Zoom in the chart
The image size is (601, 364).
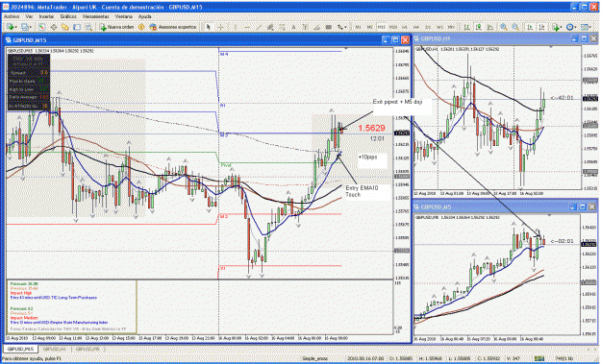(504, 27)
